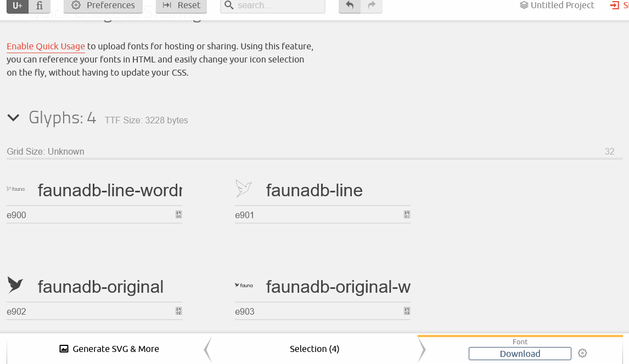Image resolution: width=629 pixels, height=364 pixels.
Task: Click the Font tab label
Action: (520, 342)
